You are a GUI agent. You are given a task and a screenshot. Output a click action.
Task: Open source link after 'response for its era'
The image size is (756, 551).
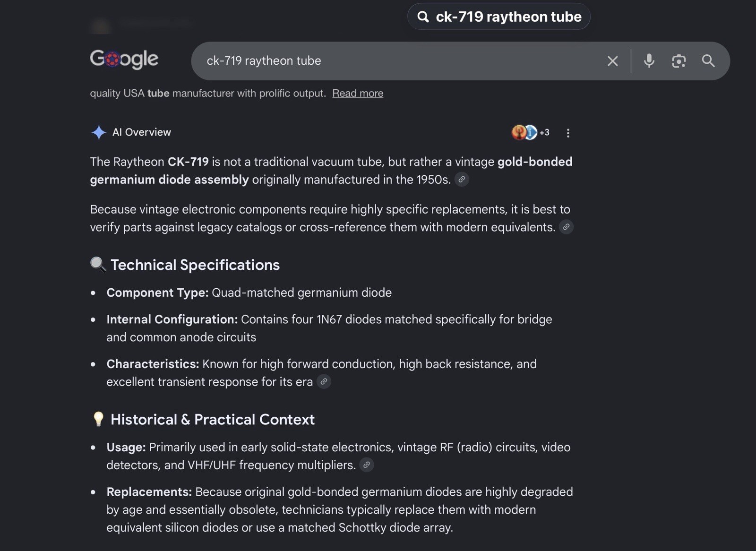point(324,382)
